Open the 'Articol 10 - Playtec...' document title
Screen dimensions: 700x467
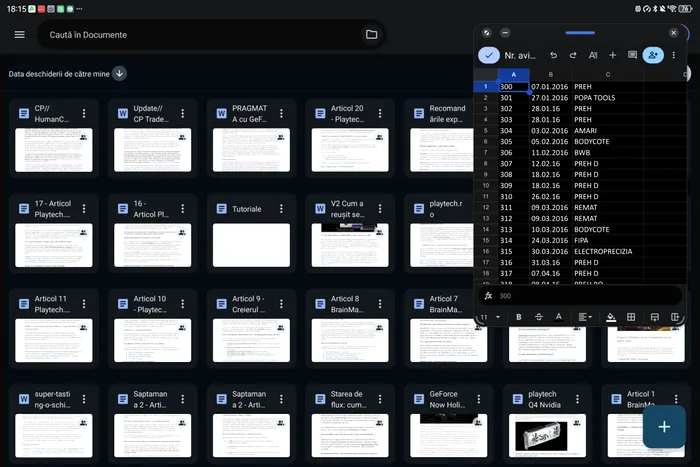tap(150, 304)
